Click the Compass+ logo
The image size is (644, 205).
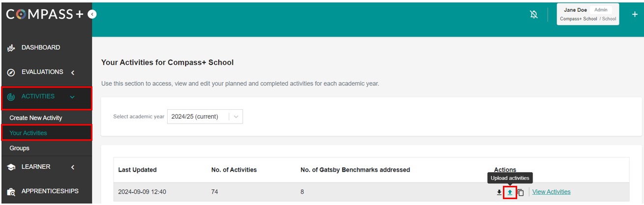45,15
